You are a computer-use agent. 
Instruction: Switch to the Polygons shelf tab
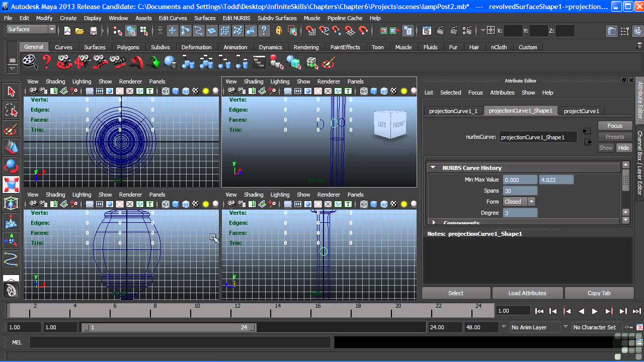pyautogui.click(x=128, y=47)
